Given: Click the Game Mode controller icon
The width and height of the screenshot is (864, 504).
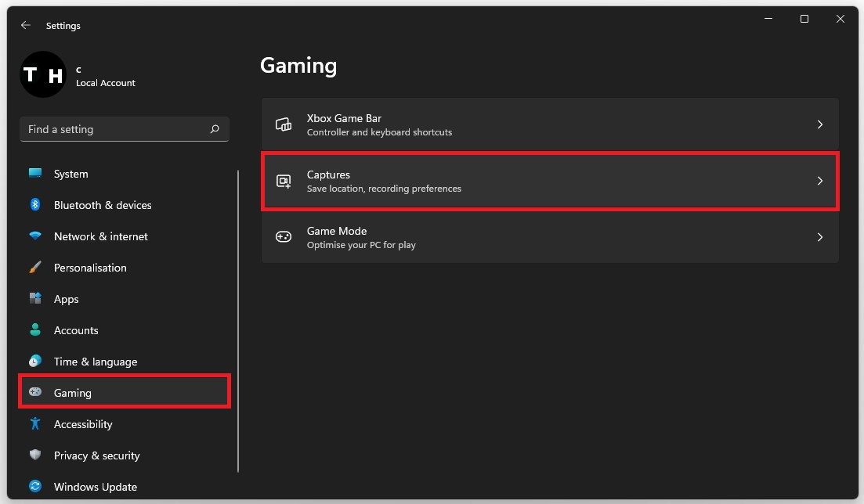Looking at the screenshot, I should pos(284,237).
